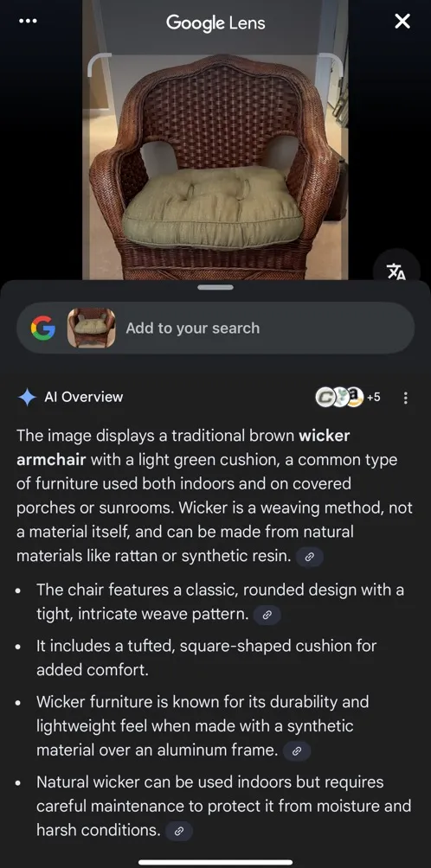Open source link after 'harsh conditions.'
The width and height of the screenshot is (431, 868).
point(178,831)
